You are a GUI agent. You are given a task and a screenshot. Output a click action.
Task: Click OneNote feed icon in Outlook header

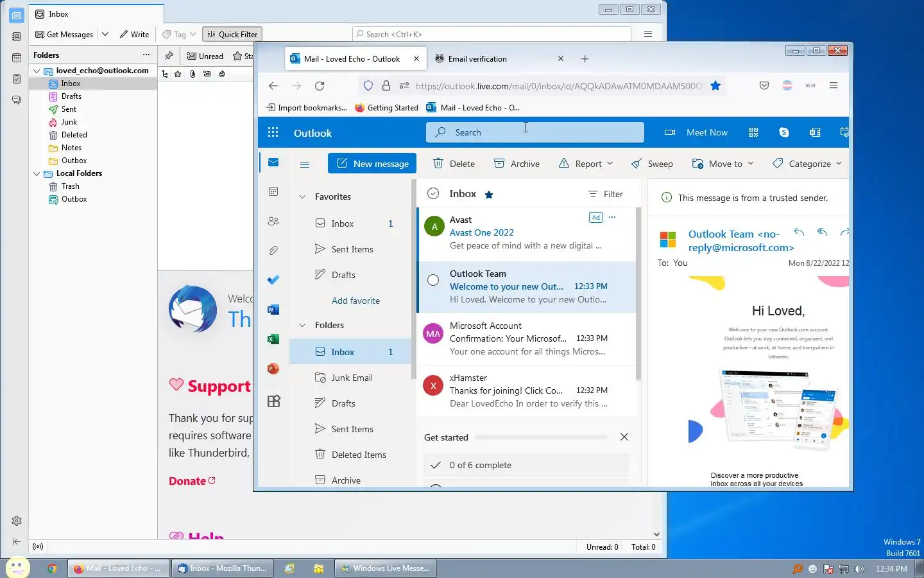pyautogui.click(x=815, y=132)
